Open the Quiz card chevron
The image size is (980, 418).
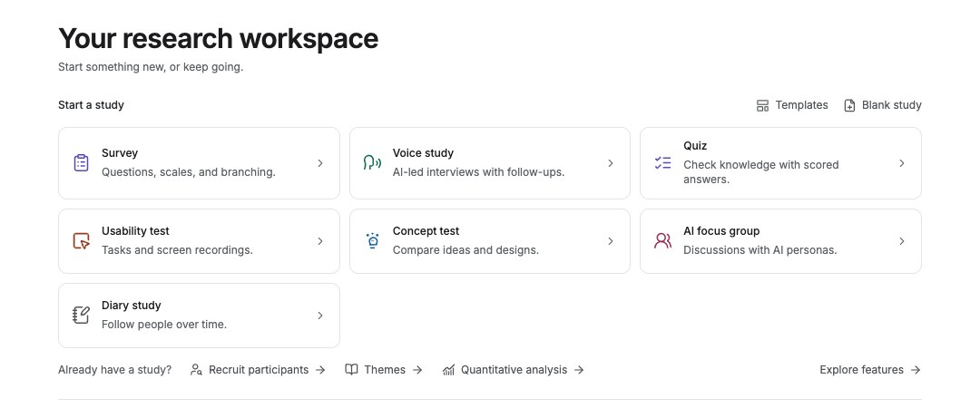click(902, 163)
